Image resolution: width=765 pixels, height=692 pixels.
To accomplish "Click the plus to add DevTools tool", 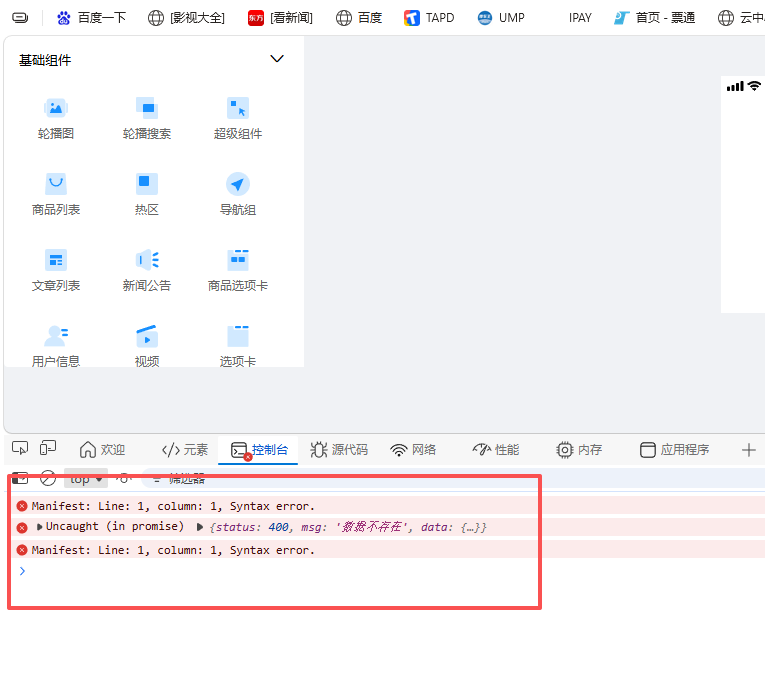I will (x=748, y=449).
